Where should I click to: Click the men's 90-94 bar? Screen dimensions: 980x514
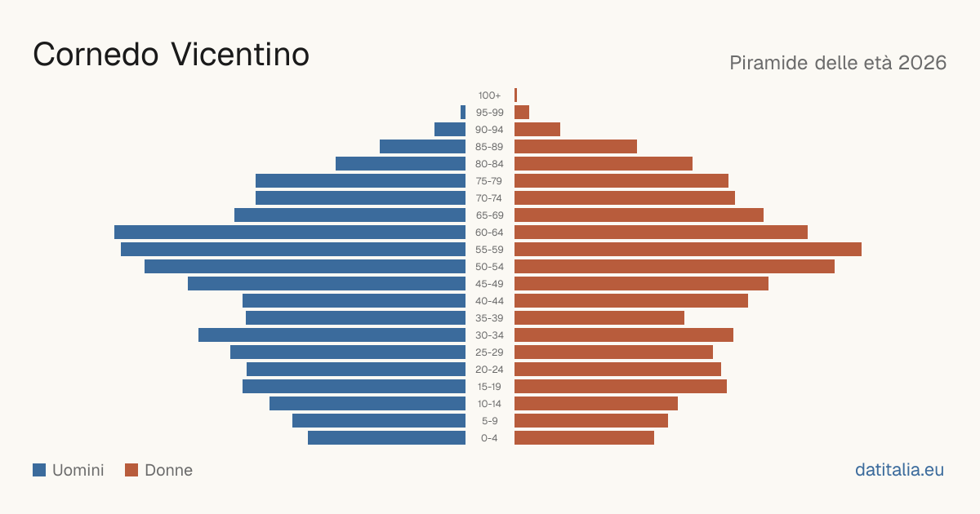point(450,130)
